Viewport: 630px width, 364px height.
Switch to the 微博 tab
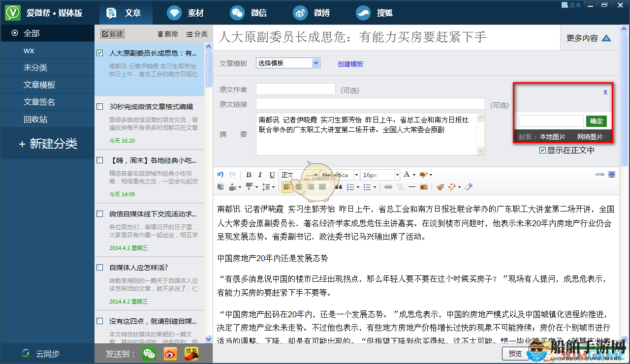click(312, 13)
